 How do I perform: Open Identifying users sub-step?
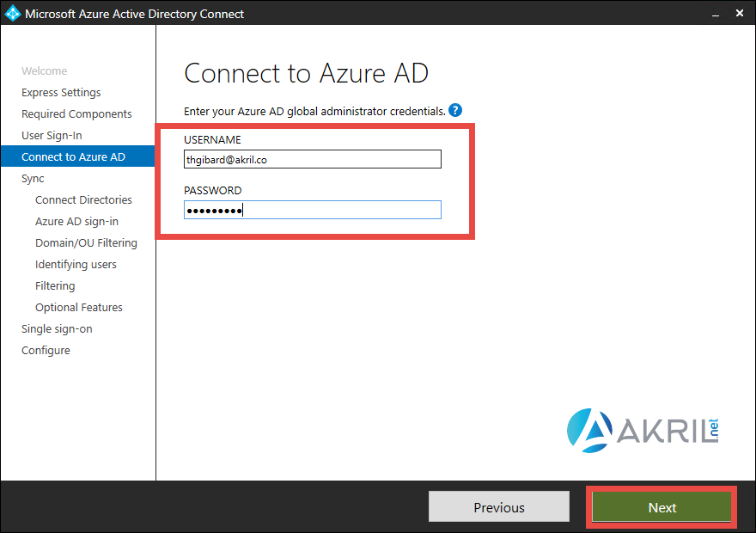76,264
